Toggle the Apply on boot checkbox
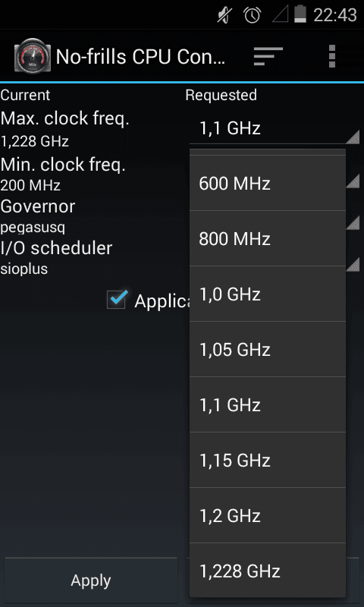 (117, 299)
